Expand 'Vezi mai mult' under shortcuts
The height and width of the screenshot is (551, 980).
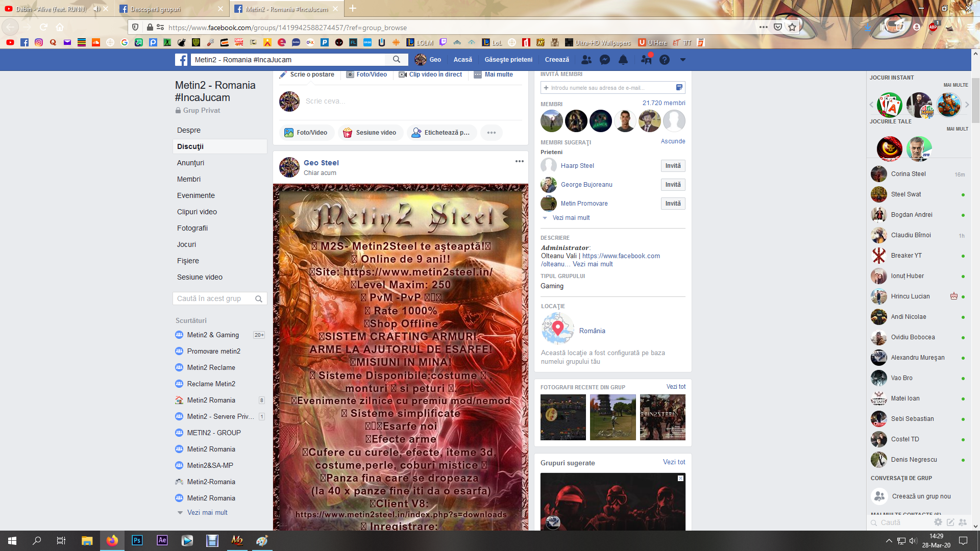tap(207, 512)
